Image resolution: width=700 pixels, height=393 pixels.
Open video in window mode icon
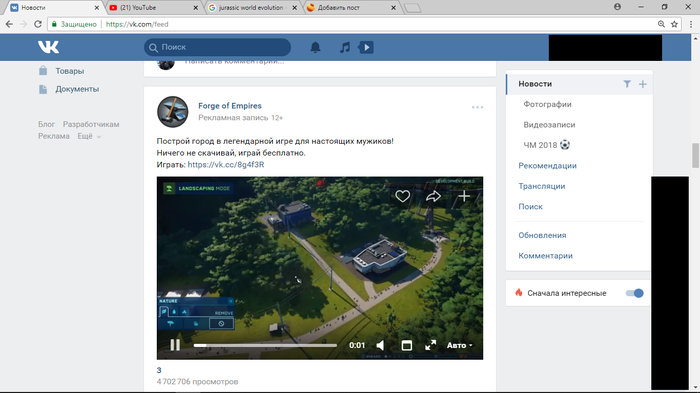[406, 345]
